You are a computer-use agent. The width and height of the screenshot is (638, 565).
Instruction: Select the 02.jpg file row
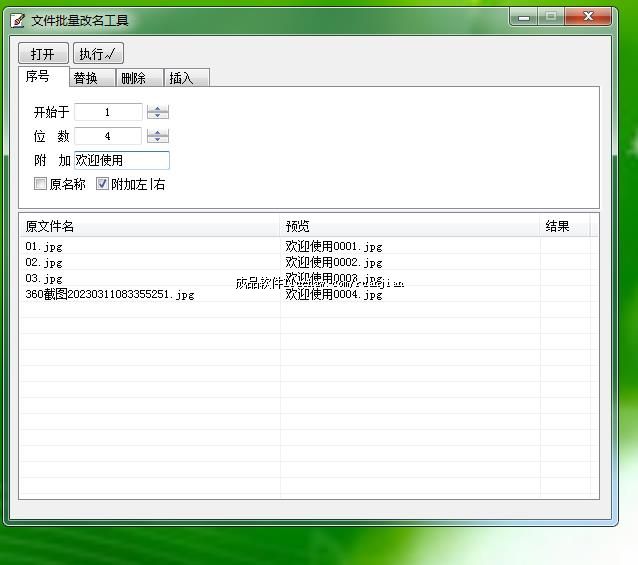tap(309, 262)
